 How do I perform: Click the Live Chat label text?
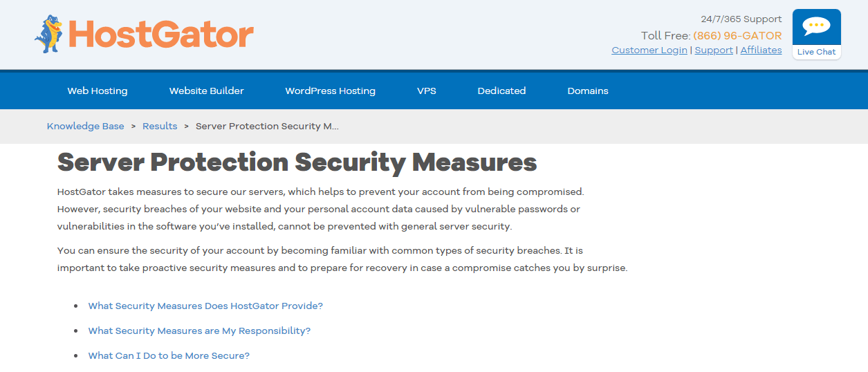[x=816, y=52]
